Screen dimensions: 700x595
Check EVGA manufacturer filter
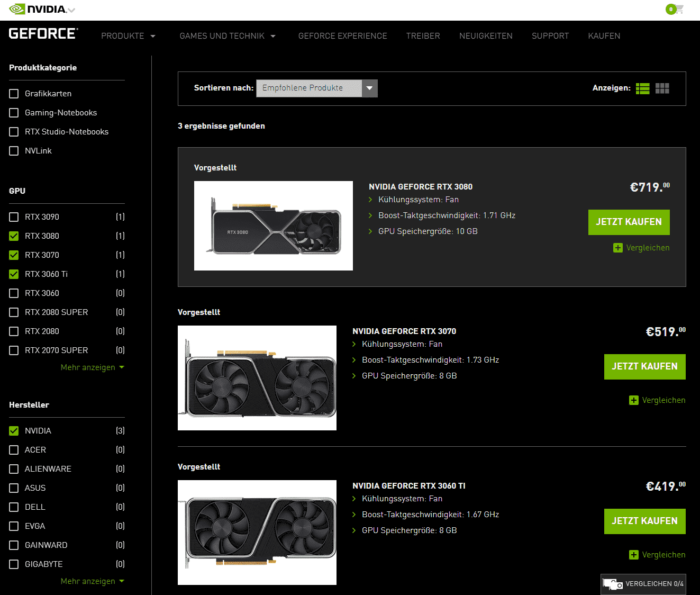click(x=14, y=526)
